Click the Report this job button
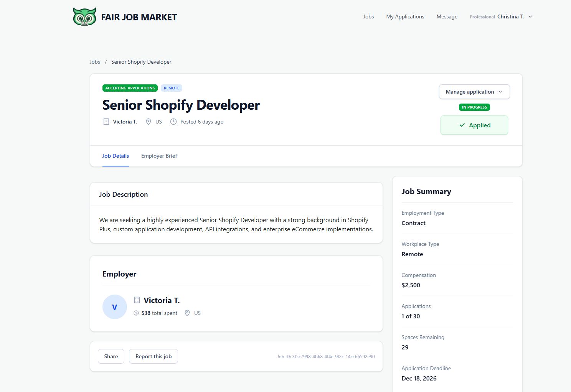571x392 pixels. pyautogui.click(x=153, y=356)
